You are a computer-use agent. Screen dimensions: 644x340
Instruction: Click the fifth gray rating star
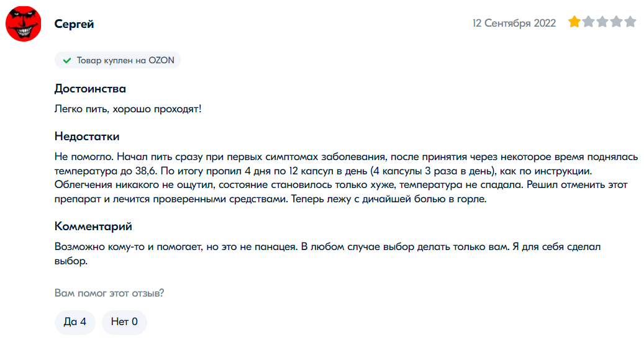point(630,23)
